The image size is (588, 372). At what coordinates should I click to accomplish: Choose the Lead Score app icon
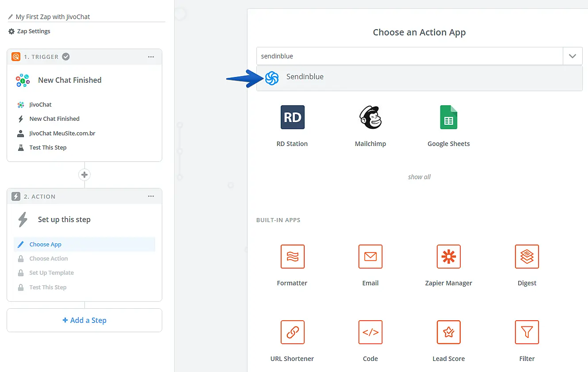point(448,332)
